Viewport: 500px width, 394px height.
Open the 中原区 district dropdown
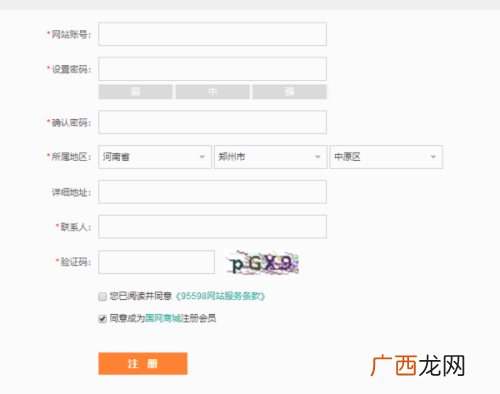(x=386, y=157)
